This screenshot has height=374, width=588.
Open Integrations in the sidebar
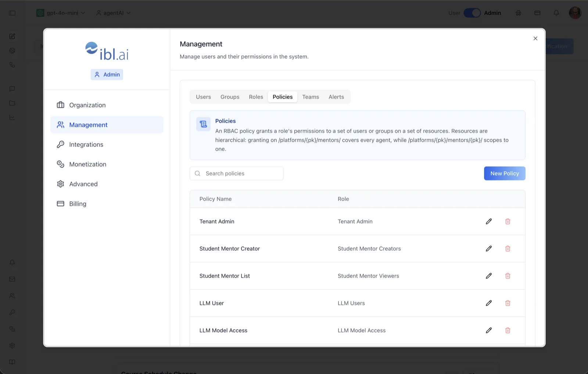click(107, 145)
